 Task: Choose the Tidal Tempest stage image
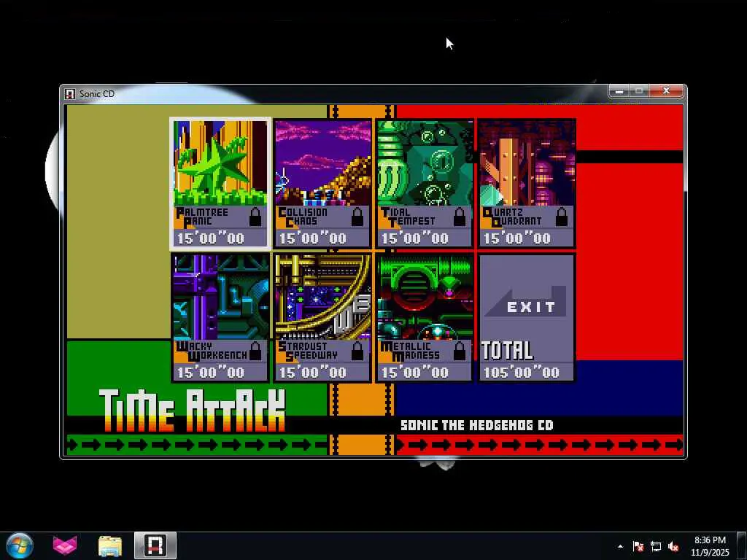(425, 163)
